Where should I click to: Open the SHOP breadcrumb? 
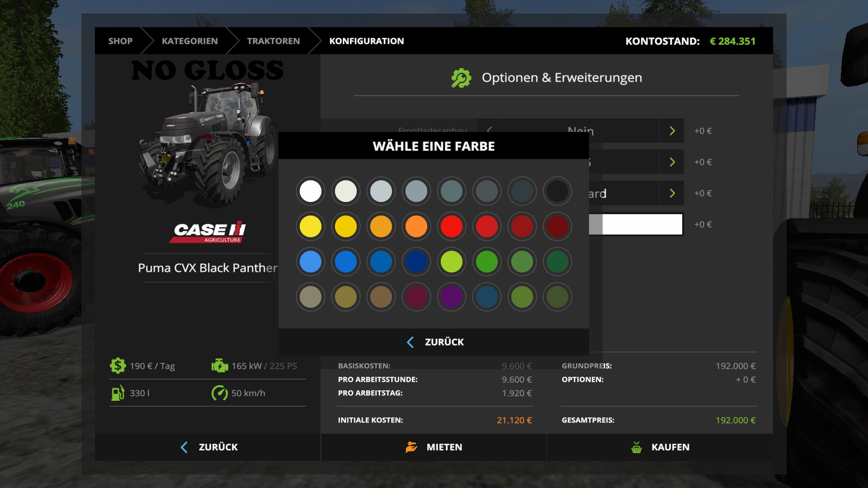[120, 41]
